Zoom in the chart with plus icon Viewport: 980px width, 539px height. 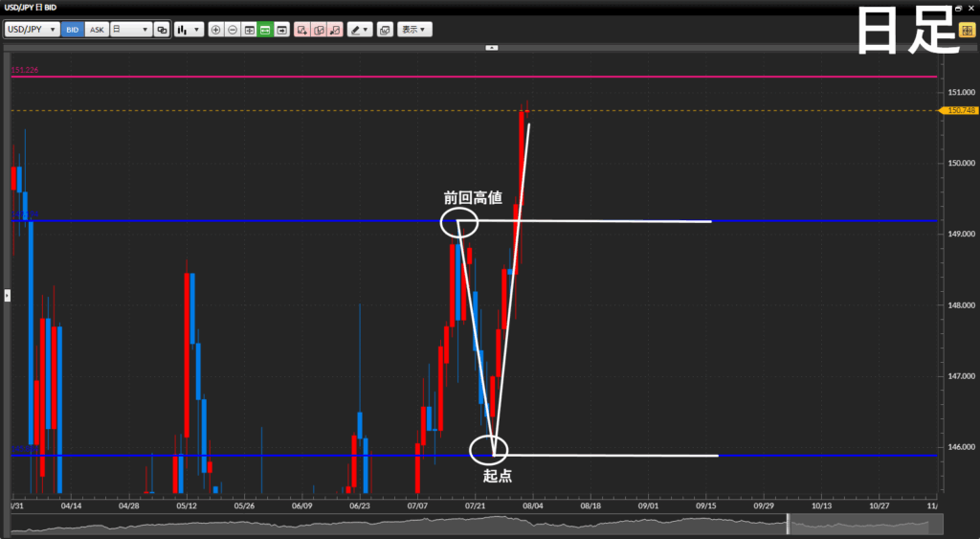[215, 30]
